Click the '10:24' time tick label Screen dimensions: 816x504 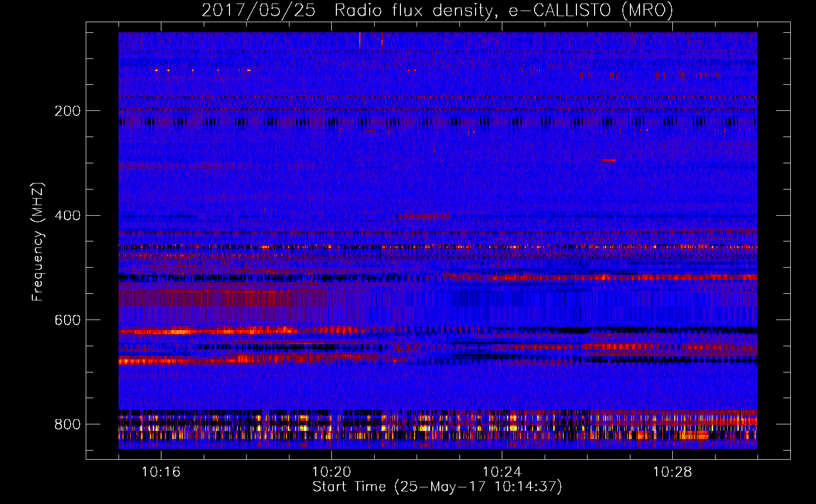pyautogui.click(x=502, y=472)
